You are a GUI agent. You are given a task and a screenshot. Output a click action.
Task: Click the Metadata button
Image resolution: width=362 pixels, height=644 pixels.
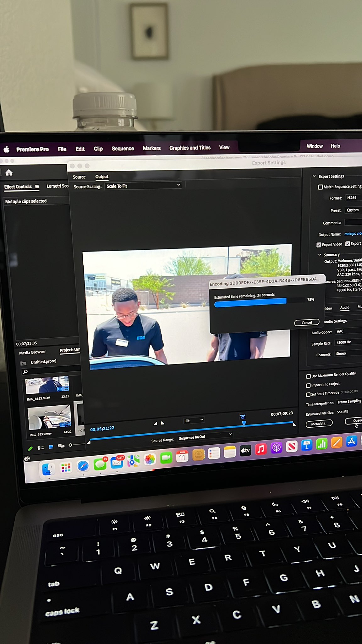point(319,424)
